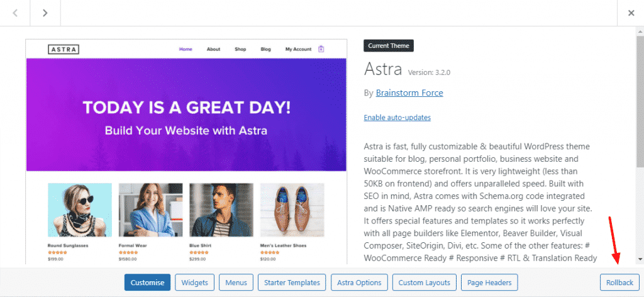This screenshot has width=644, height=297.
Task: Click the Astra theme title
Action: [383, 69]
